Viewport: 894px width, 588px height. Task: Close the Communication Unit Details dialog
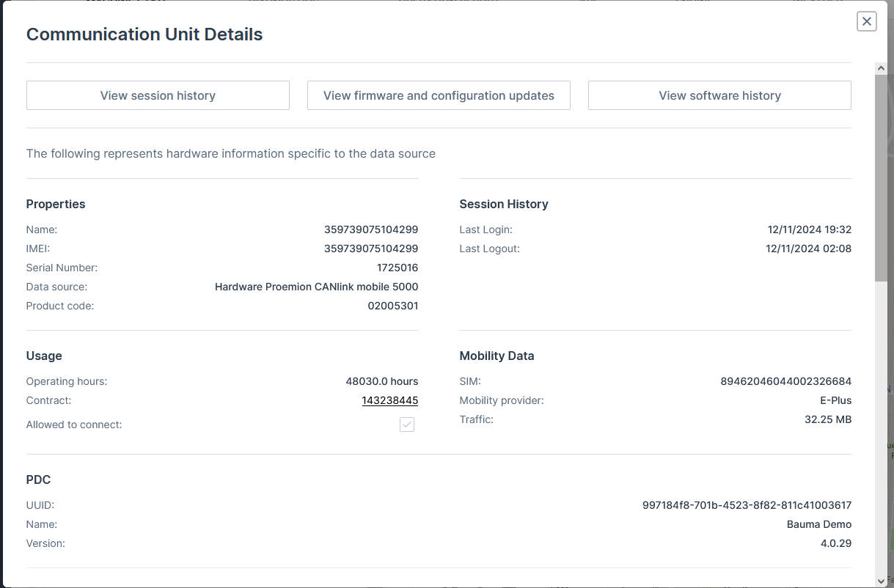866,21
